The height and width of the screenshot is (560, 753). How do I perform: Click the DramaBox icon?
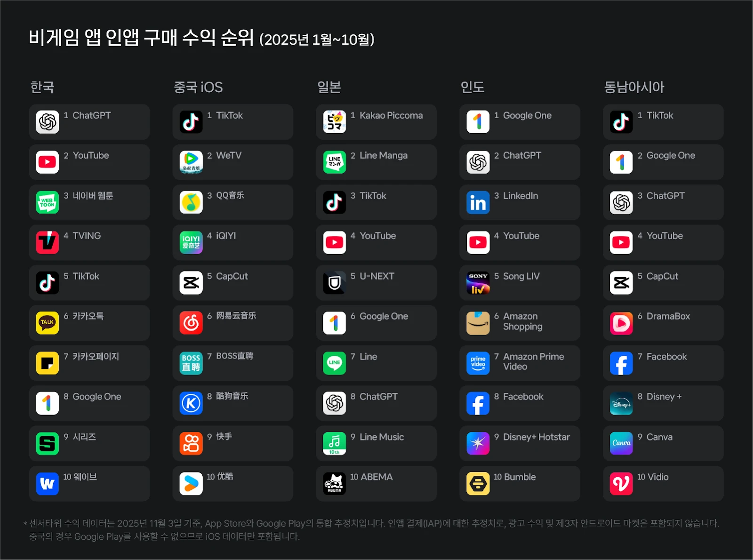click(x=621, y=323)
